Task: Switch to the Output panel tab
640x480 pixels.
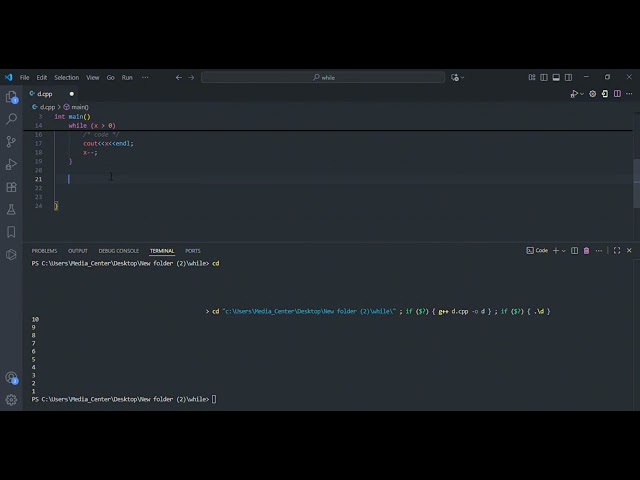Action: click(x=78, y=251)
